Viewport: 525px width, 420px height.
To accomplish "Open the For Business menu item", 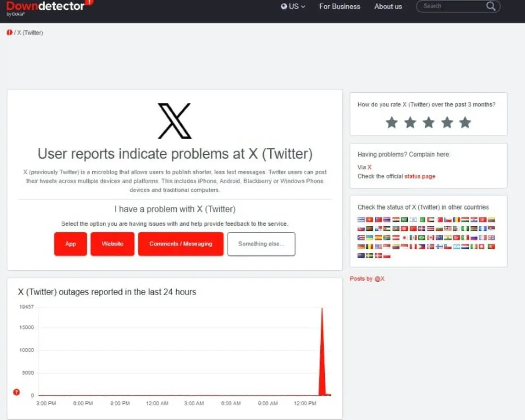I will 340,7.
